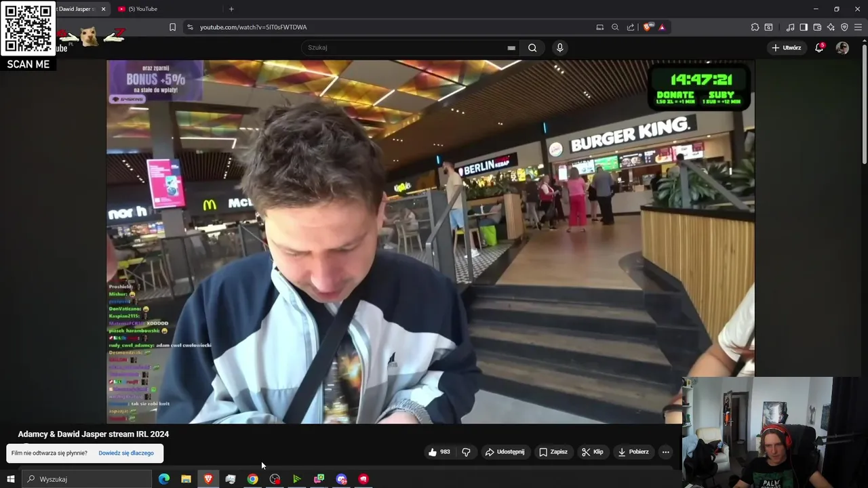Open YouTube notifications bell
This screenshot has width=868, height=488.
click(x=819, y=47)
